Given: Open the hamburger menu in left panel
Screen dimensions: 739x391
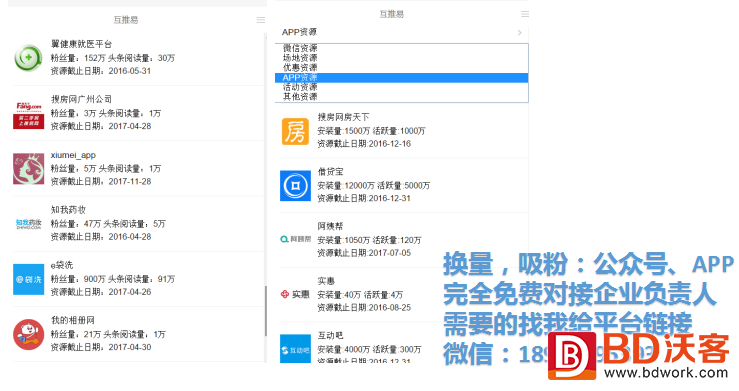Looking at the screenshot, I should point(261,20).
